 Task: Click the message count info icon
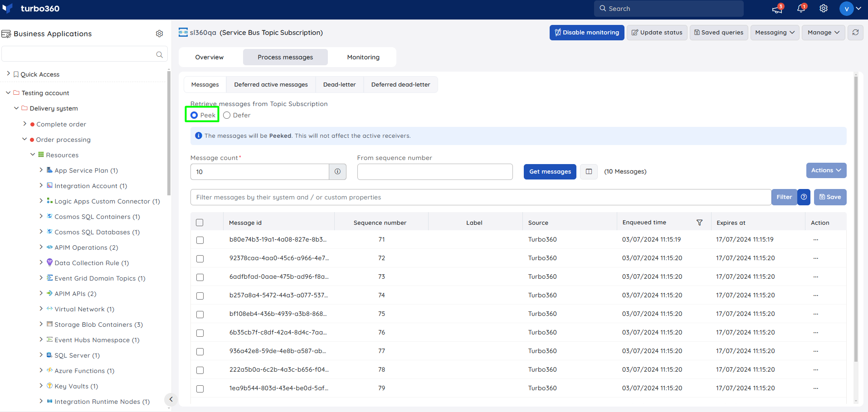pyautogui.click(x=337, y=172)
